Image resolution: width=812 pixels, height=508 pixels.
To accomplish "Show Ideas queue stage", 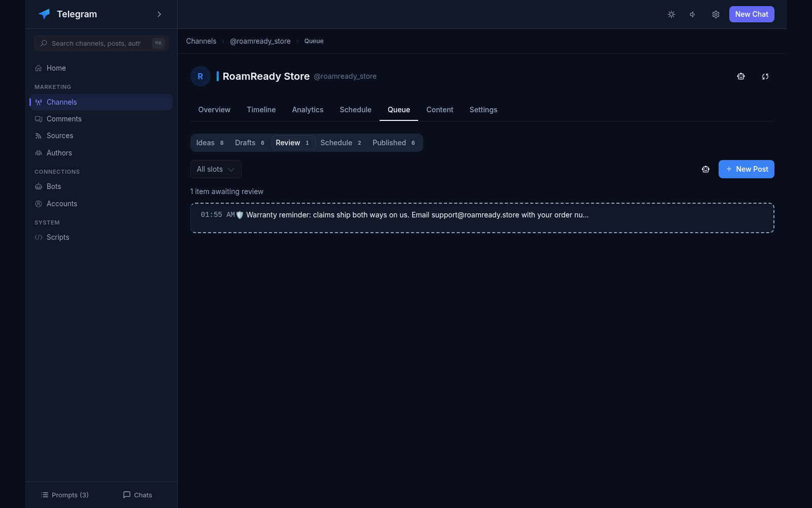I will (x=210, y=143).
